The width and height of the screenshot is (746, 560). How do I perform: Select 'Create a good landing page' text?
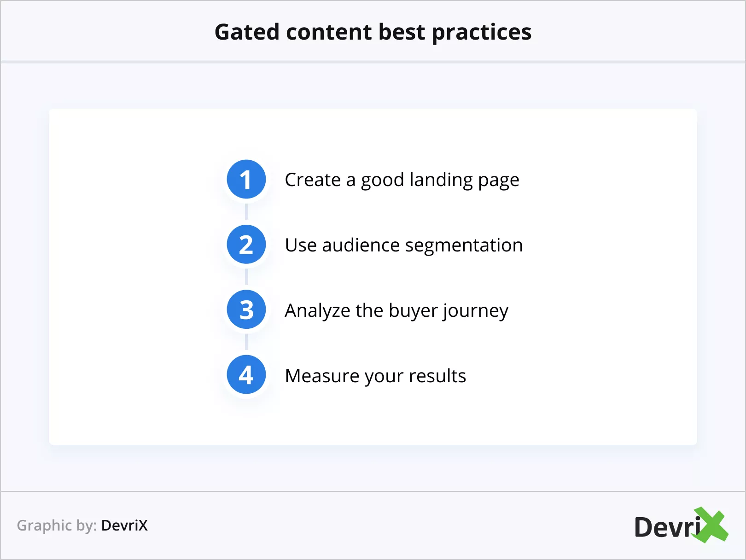coord(402,180)
